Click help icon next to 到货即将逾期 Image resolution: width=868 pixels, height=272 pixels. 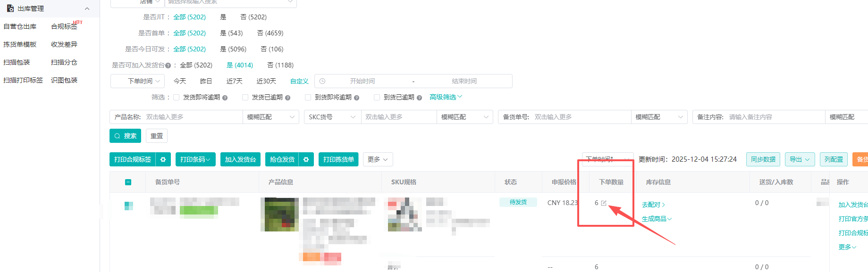tap(356, 98)
